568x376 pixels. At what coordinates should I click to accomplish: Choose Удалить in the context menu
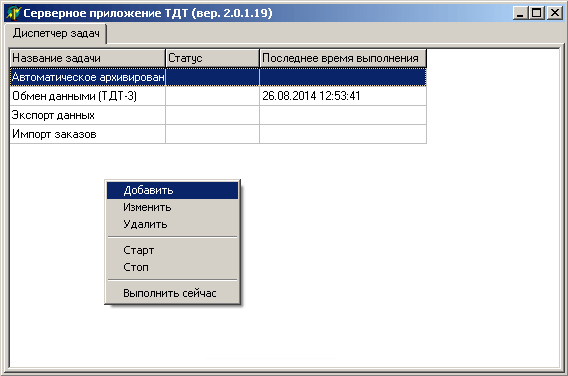coord(172,225)
